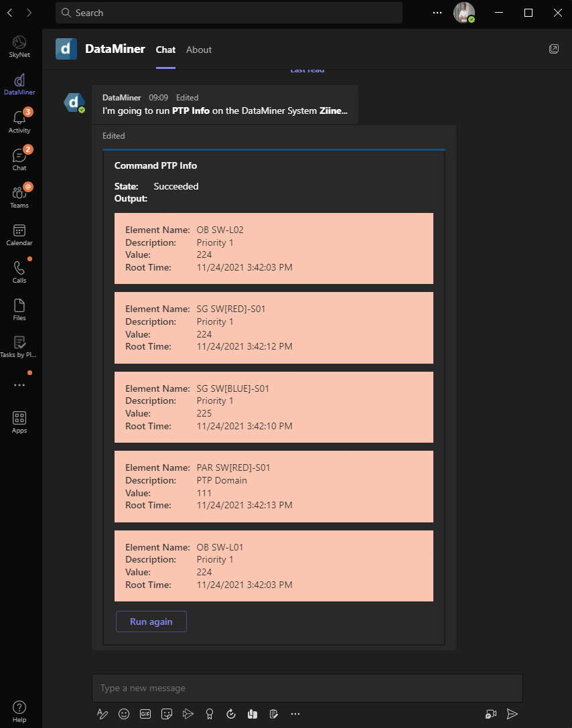Select the OB SW-L02 element card
This screenshot has width=572, height=728.
tap(274, 248)
